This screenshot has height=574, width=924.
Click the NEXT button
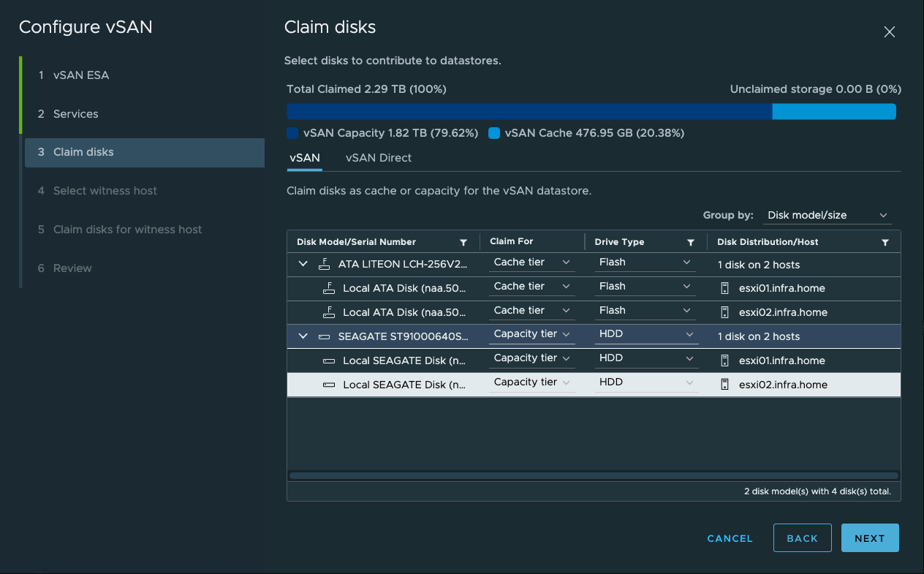click(x=869, y=537)
